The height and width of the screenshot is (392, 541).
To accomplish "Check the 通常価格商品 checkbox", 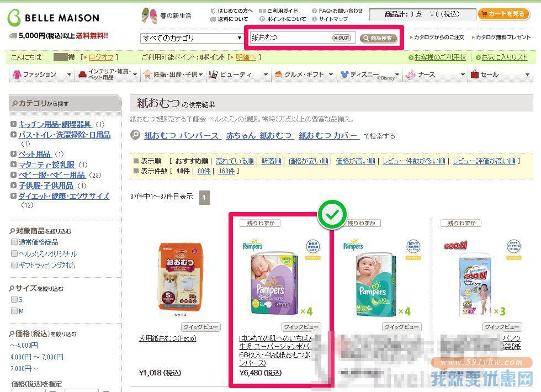I will 14,242.
